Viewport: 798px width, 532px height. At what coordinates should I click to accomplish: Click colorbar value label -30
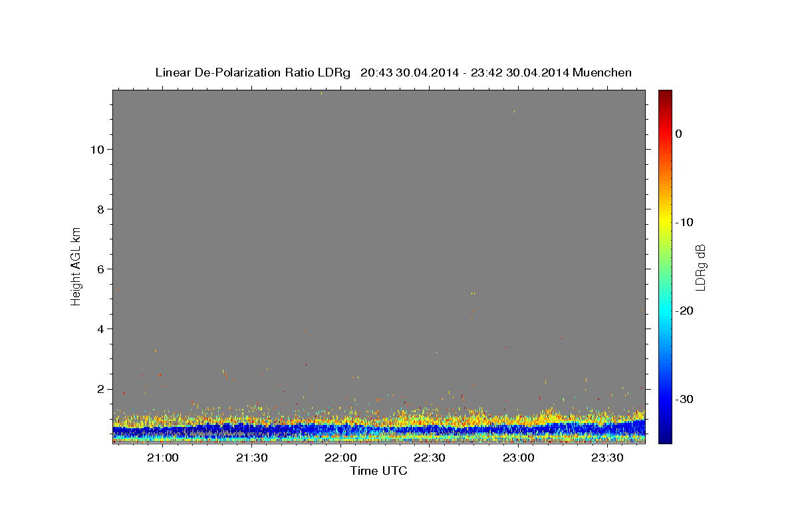[x=684, y=399]
